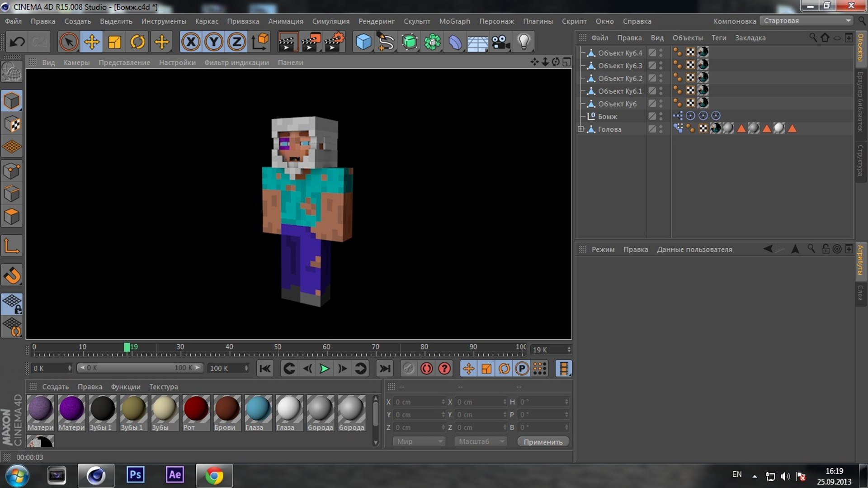Open the Симуляция menu
This screenshot has height=488, width=868.
(330, 21)
